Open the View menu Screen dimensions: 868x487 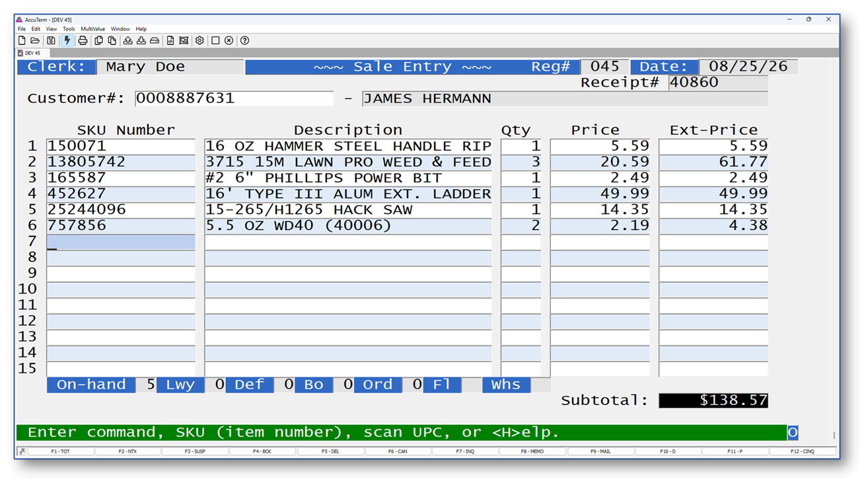point(52,29)
